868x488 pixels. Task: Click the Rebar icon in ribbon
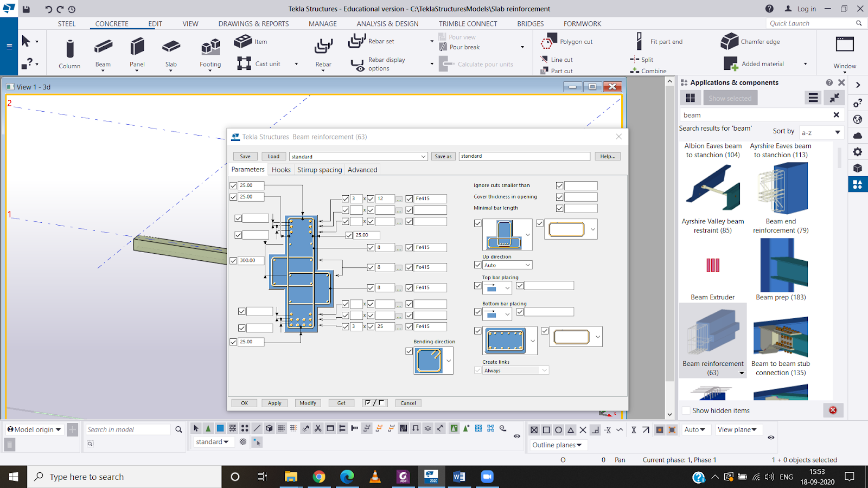point(323,48)
